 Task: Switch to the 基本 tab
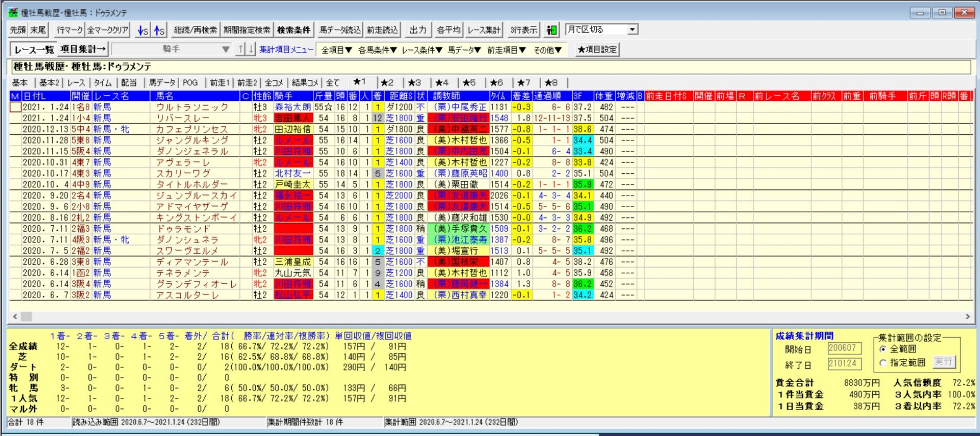(20, 83)
